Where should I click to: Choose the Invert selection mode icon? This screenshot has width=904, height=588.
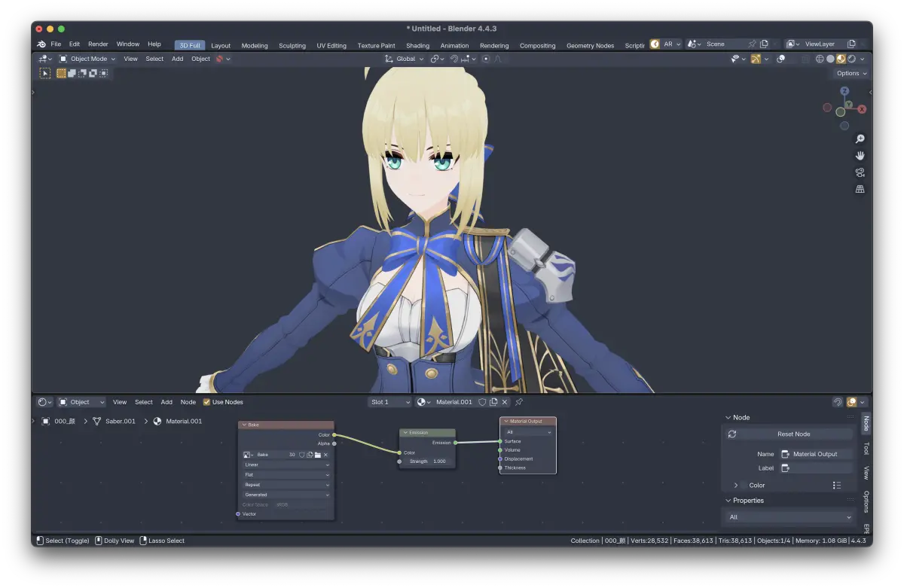93,73
